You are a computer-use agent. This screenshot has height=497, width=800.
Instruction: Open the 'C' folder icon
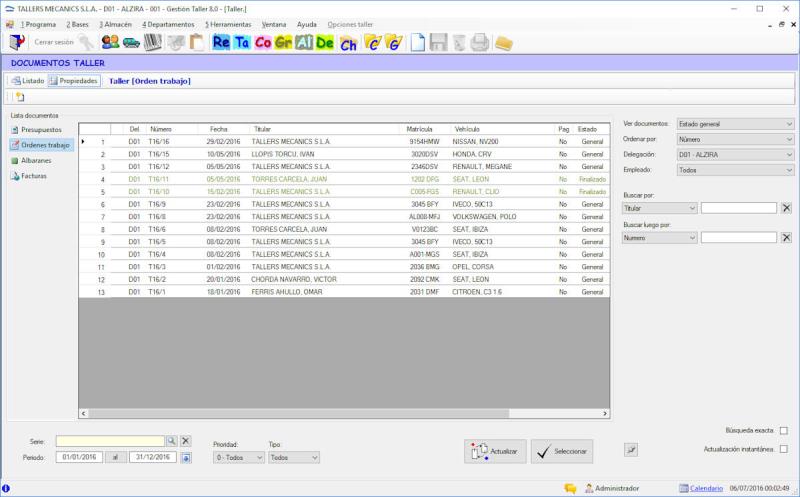[x=372, y=42]
